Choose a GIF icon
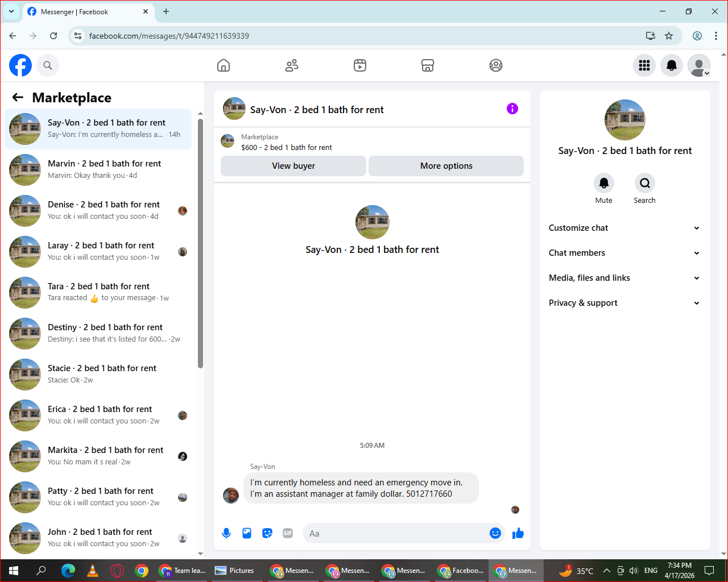Screen dimensions: 728x582 (x=288, y=533)
